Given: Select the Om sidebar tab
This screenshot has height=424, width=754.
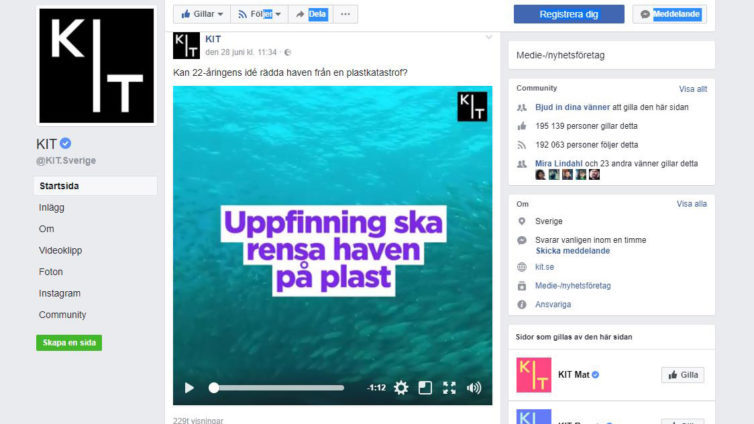Looking at the screenshot, I should point(46,229).
